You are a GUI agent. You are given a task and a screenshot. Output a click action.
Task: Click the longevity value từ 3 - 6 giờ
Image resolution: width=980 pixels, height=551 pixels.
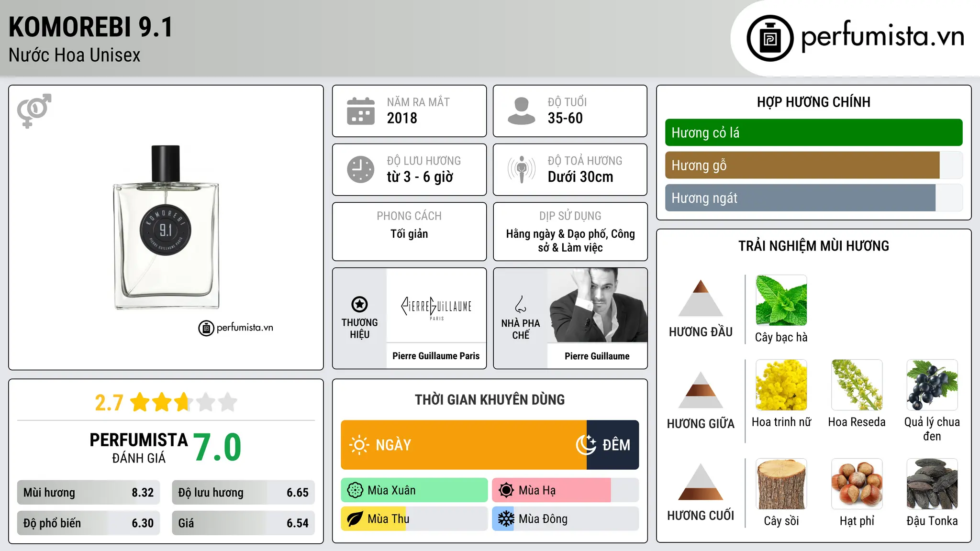[420, 177]
